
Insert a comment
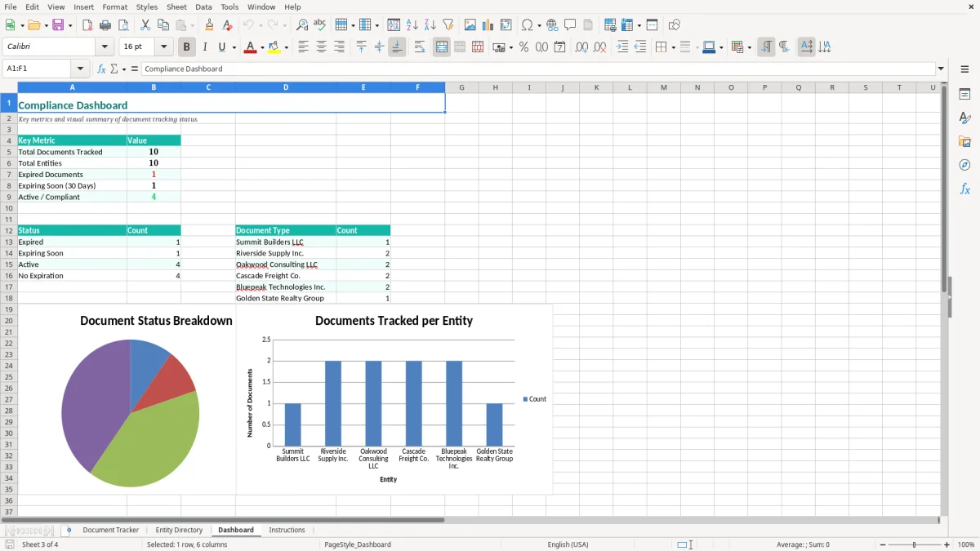tap(570, 25)
